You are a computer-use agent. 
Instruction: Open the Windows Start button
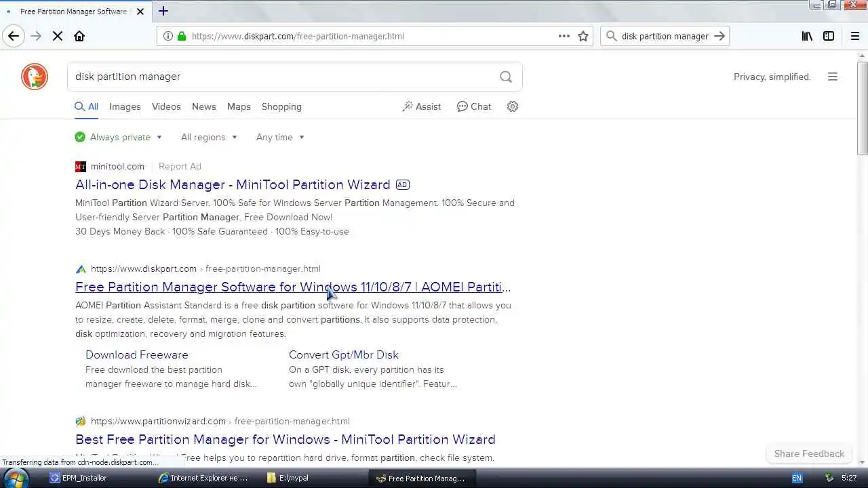click(x=16, y=478)
